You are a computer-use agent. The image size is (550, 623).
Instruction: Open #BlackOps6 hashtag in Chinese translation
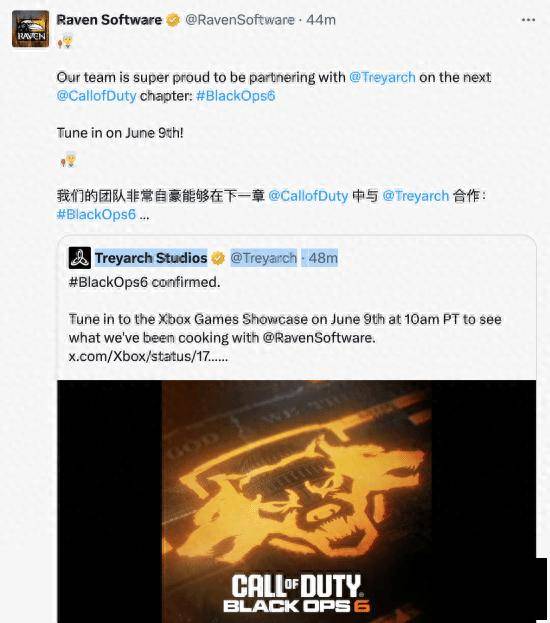96,215
